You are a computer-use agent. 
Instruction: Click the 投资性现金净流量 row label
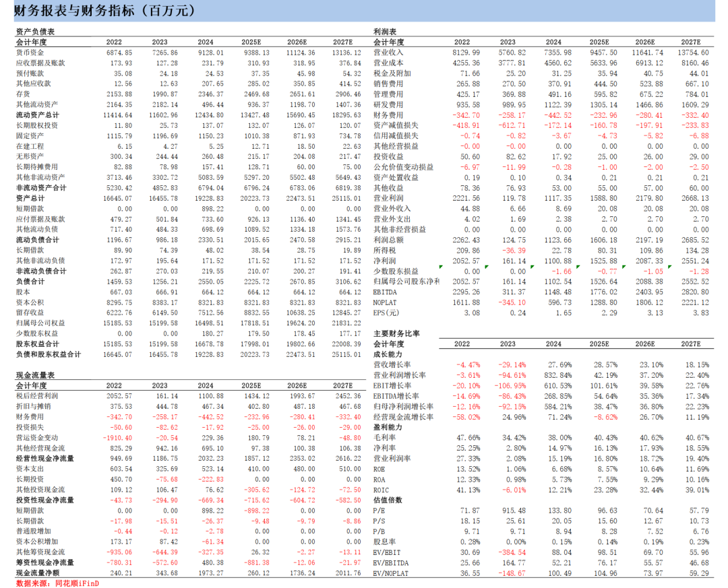[x=44, y=500]
